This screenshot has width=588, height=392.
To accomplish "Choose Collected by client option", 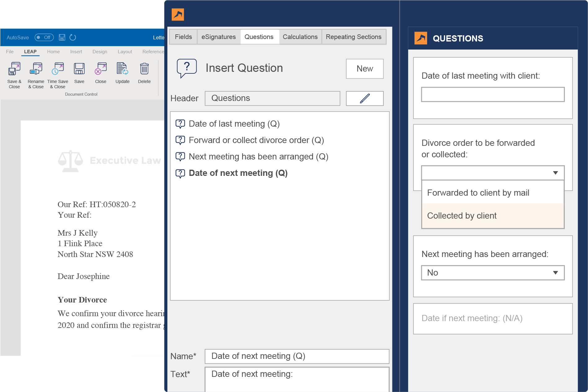I will coord(493,216).
